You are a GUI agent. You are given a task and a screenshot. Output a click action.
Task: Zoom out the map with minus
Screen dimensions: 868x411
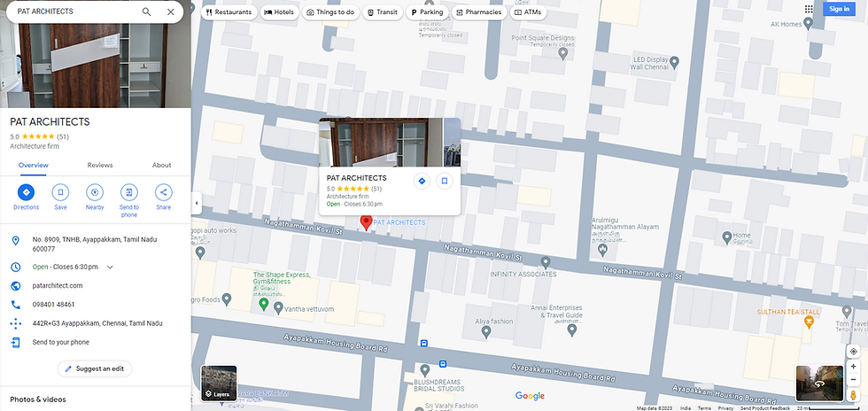(x=853, y=379)
